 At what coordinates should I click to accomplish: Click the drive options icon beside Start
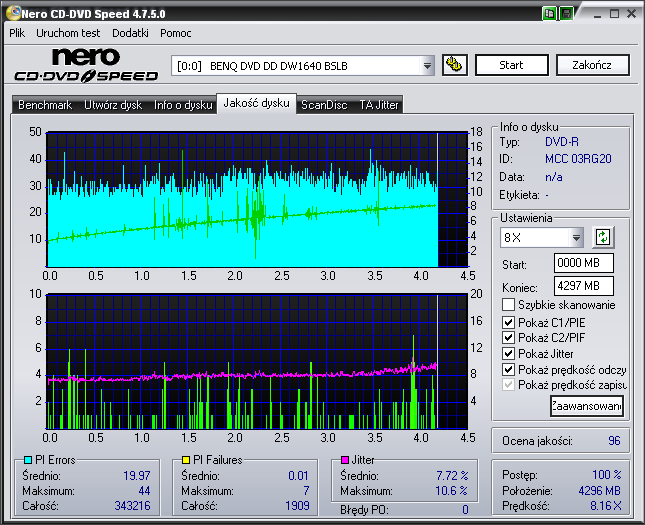click(x=455, y=65)
